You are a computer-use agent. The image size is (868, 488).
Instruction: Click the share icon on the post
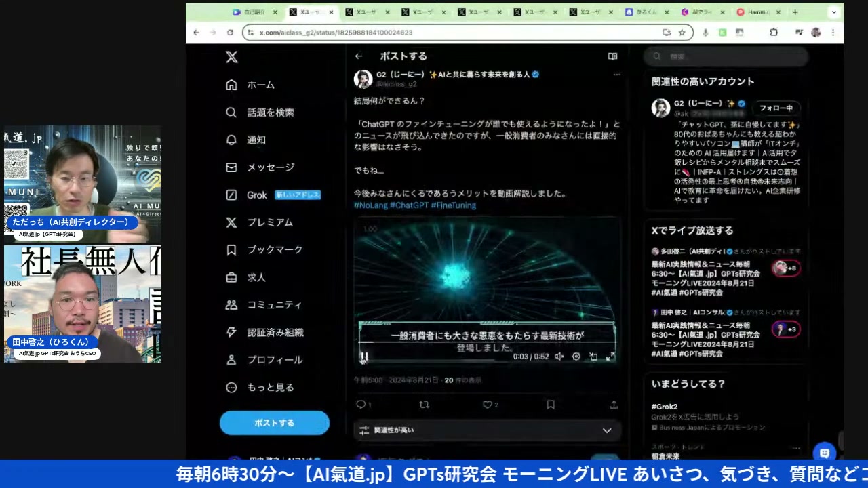coord(614,405)
